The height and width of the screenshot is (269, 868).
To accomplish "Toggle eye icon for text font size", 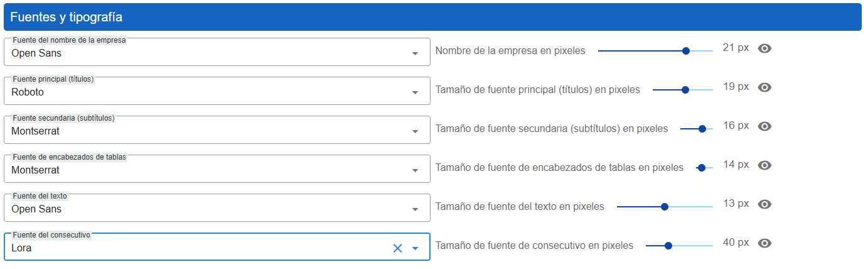I will pos(764,204).
